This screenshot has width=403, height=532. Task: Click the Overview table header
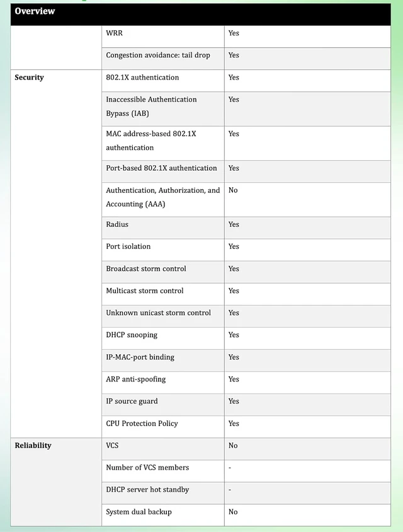tap(200, 14)
